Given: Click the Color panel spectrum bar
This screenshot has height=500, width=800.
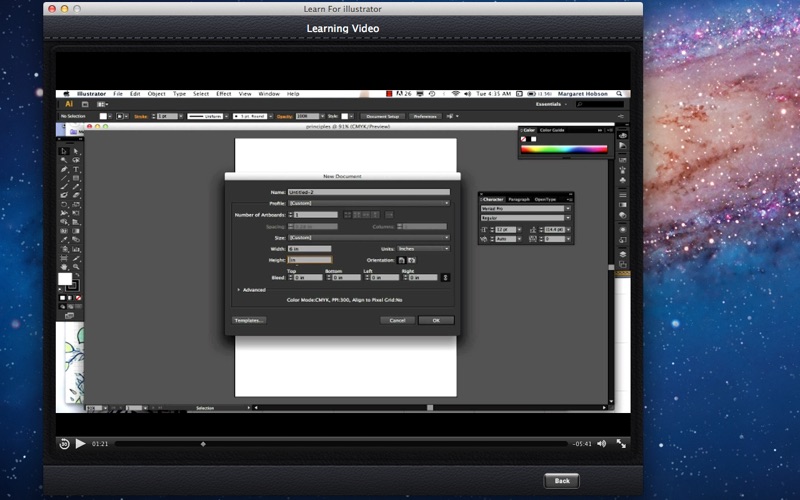Looking at the screenshot, I should (x=564, y=149).
